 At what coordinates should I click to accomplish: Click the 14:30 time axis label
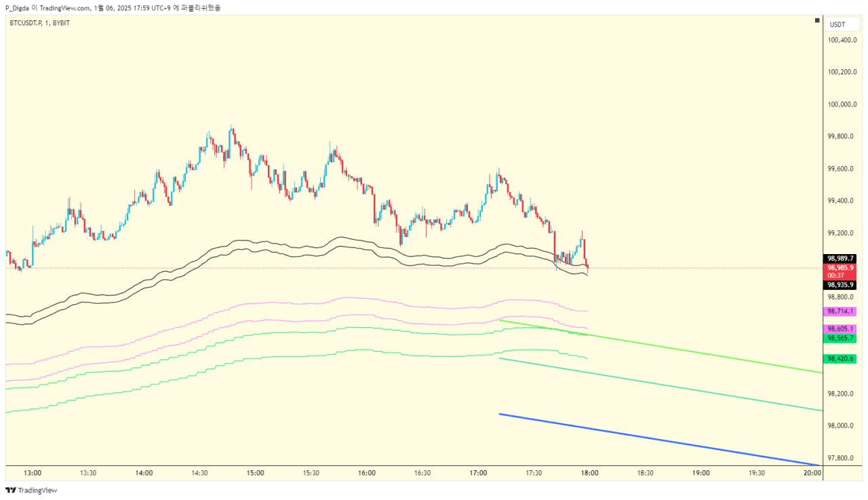click(x=199, y=473)
